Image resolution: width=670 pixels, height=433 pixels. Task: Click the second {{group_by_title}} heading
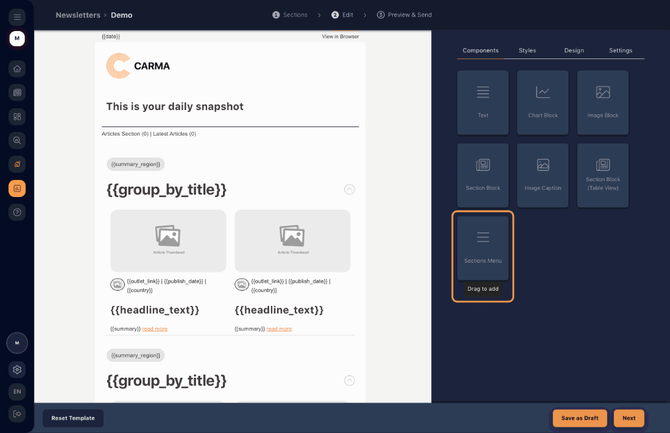(167, 380)
